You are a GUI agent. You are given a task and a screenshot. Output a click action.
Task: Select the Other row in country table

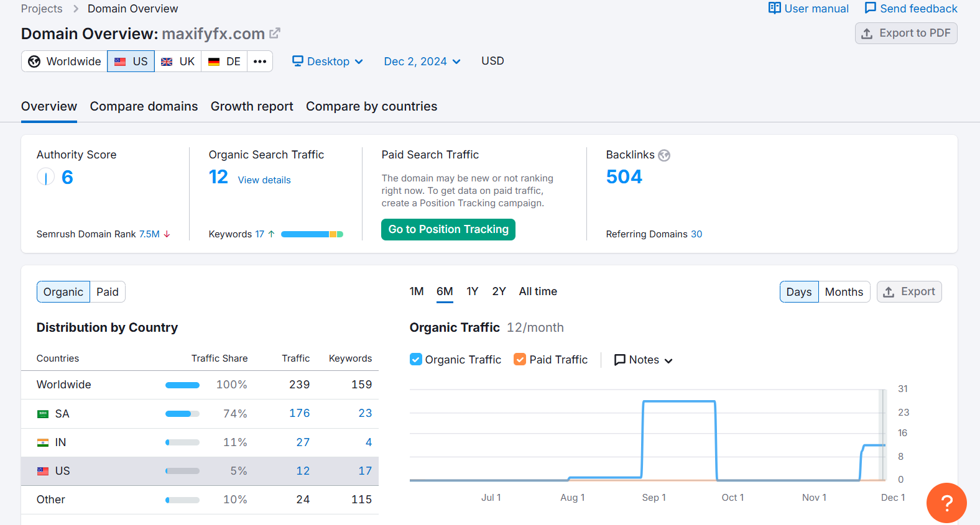point(200,500)
